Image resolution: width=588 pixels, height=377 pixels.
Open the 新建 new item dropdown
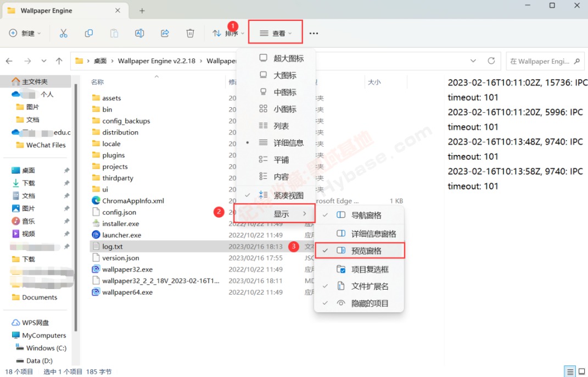(x=25, y=34)
